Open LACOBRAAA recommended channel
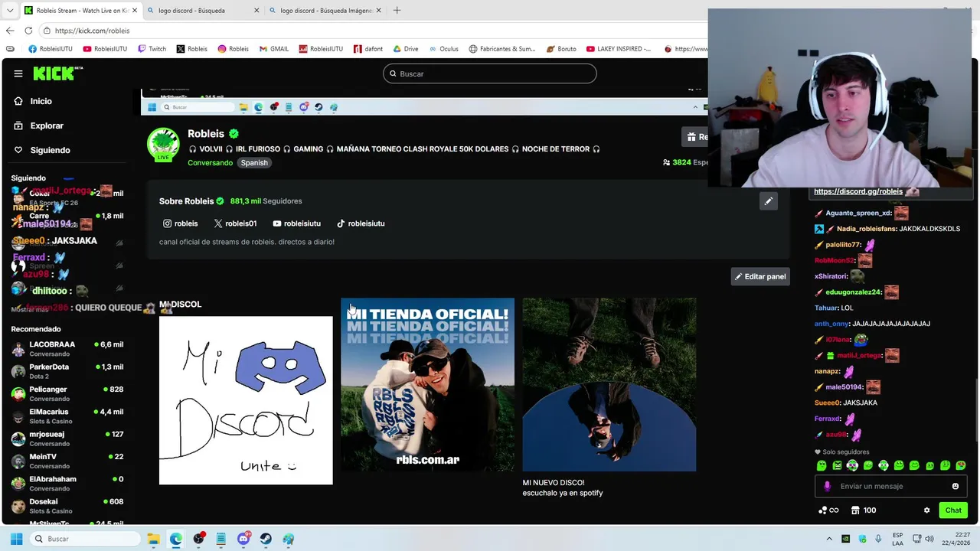980x551 pixels. pyautogui.click(x=67, y=349)
